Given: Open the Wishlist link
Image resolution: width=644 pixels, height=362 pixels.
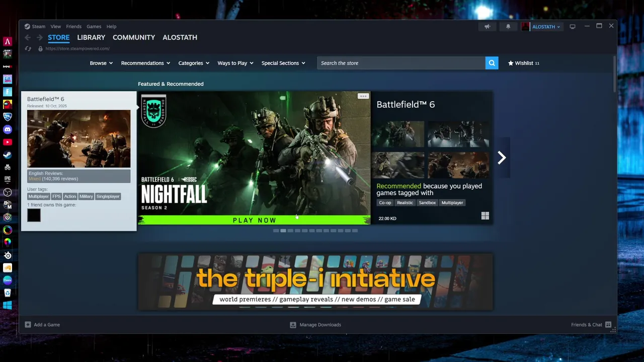Looking at the screenshot, I should click(524, 63).
